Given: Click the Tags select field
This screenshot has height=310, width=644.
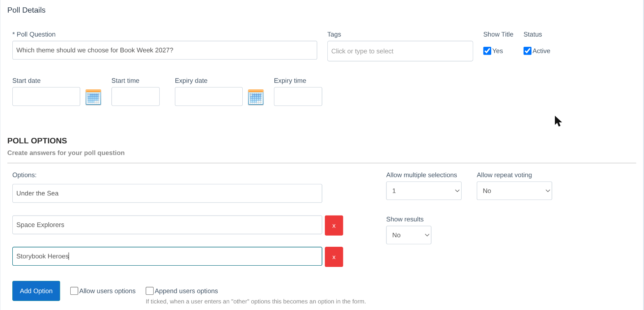Looking at the screenshot, I should tap(400, 51).
